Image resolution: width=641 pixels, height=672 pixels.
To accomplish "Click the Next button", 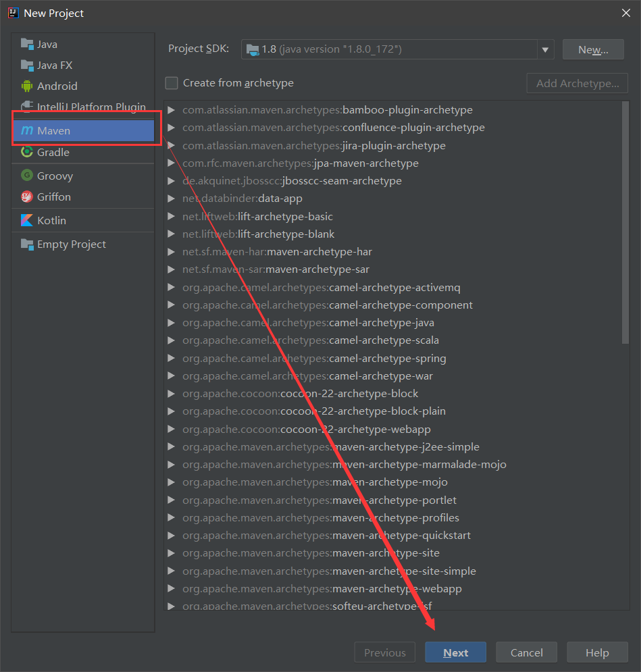I will point(455,652).
